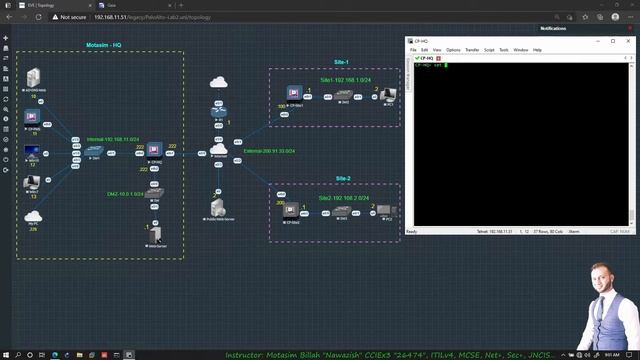Image resolution: width=640 pixels, height=360 pixels.
Task: Click the Notifications header
Action: (553, 28)
